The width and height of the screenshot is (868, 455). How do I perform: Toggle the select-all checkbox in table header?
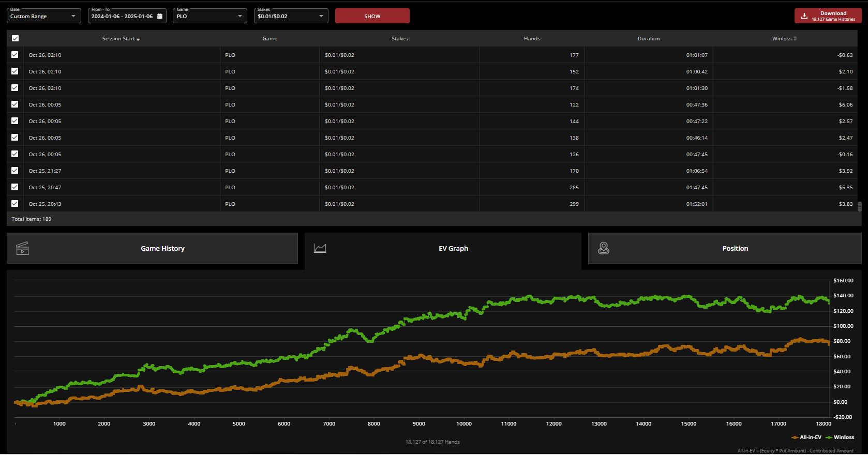(x=15, y=38)
